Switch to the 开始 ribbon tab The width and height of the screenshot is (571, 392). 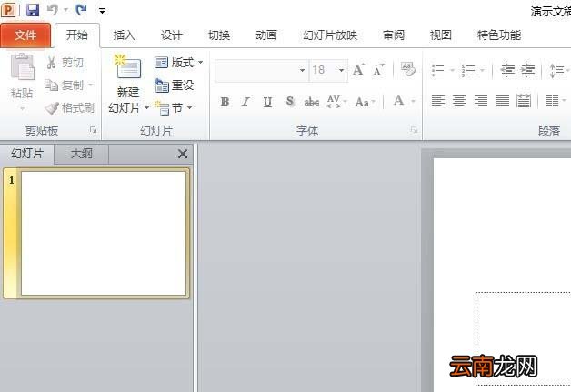pos(77,35)
